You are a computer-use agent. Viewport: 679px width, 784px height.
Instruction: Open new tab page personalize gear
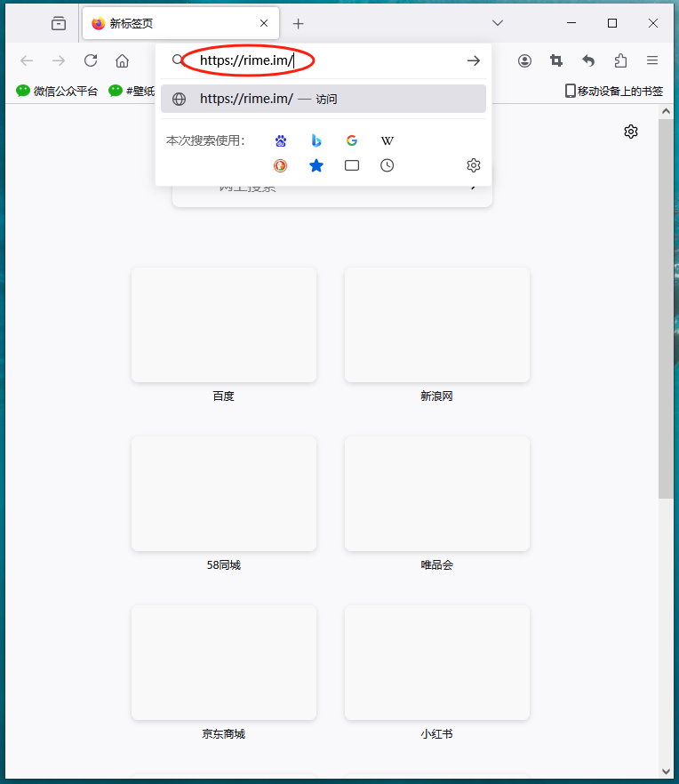[x=631, y=132]
